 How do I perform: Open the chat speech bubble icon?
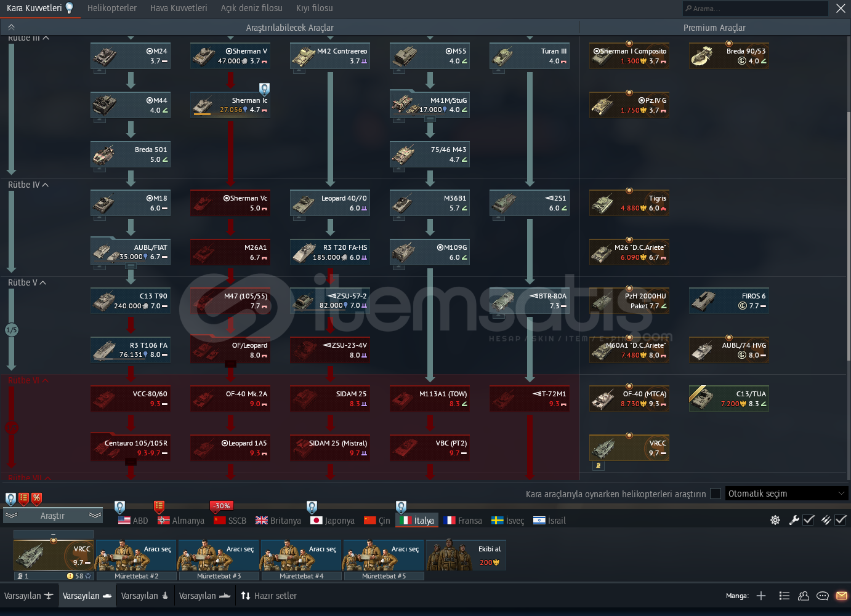[x=822, y=596]
